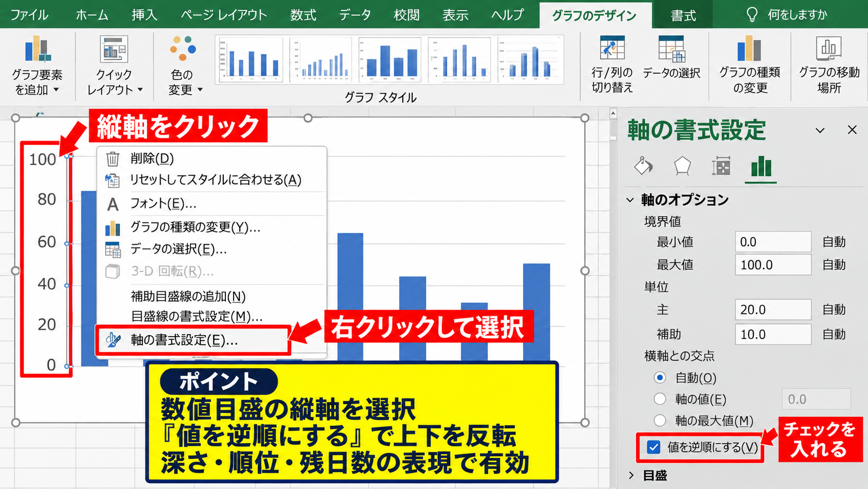
Task: Toggle the 値を逆順にする(V) checkbox
Action: (654, 447)
